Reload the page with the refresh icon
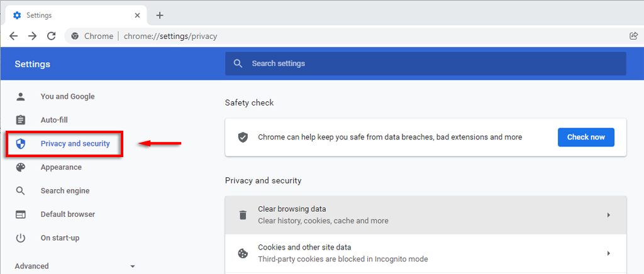The width and height of the screenshot is (644, 274). tap(52, 36)
